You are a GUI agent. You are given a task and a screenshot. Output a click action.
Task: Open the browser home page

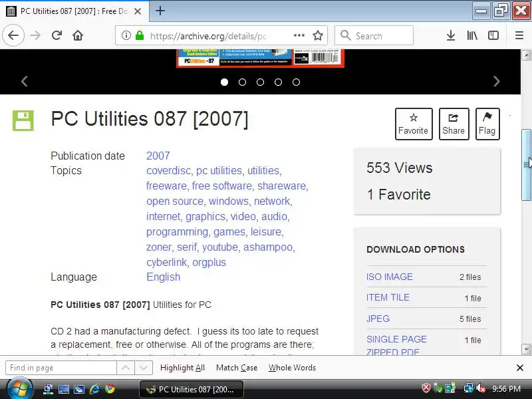pos(78,35)
